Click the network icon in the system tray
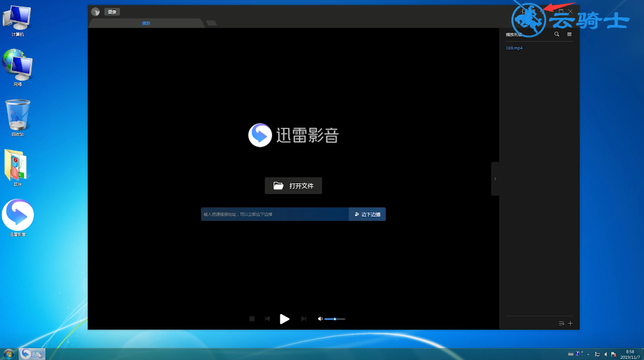This screenshot has width=644, height=360. coord(597,354)
